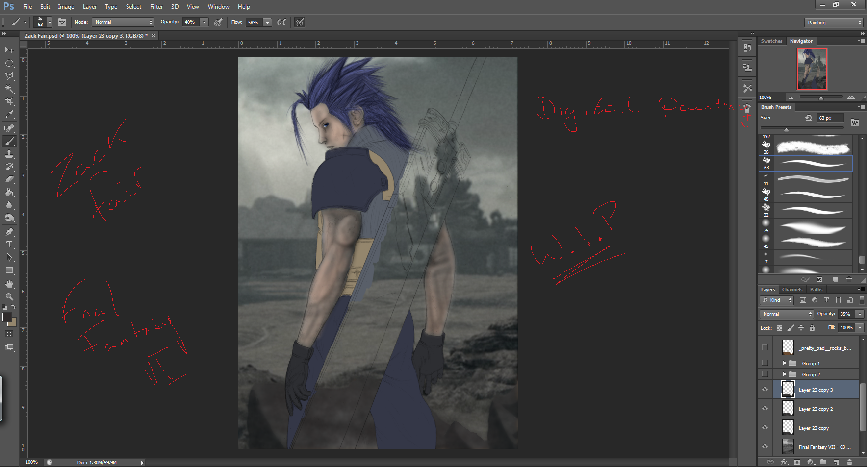868x467 pixels.
Task: Select the Path Selection tool
Action: click(9, 257)
